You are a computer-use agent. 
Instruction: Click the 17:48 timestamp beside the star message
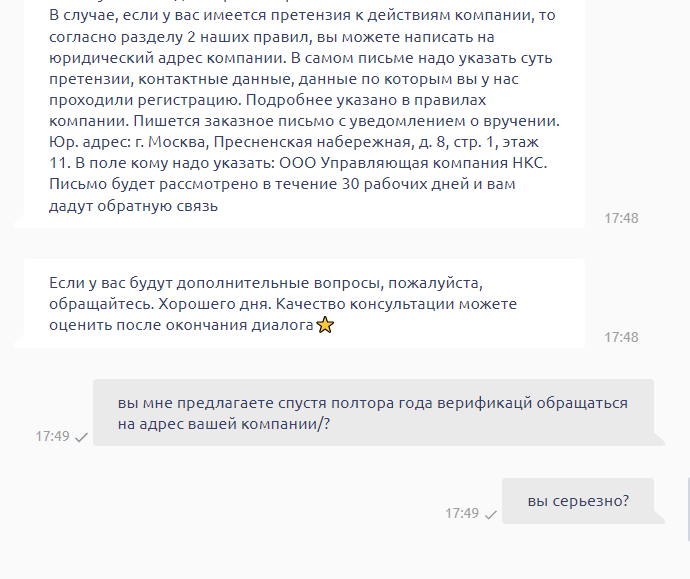pyautogui.click(x=621, y=337)
